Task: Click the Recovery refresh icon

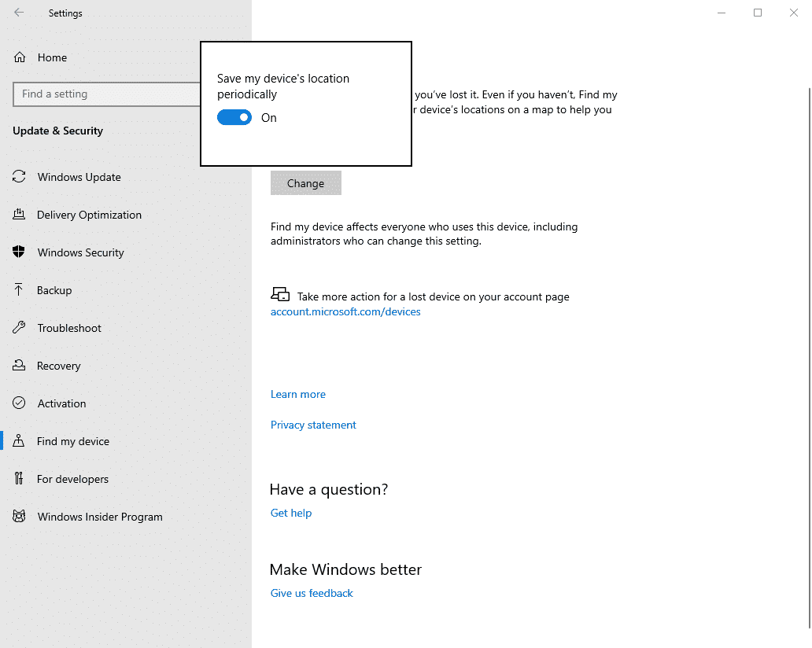Action: pyautogui.click(x=19, y=366)
